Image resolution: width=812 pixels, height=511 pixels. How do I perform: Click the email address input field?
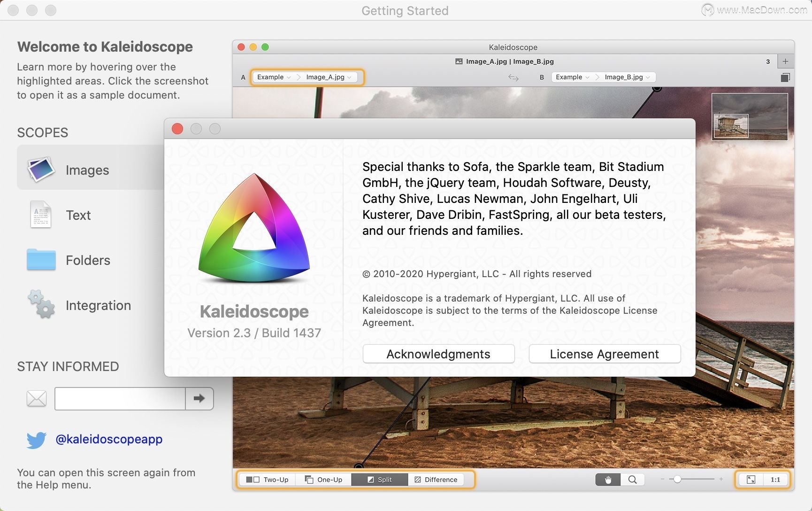[x=120, y=398]
